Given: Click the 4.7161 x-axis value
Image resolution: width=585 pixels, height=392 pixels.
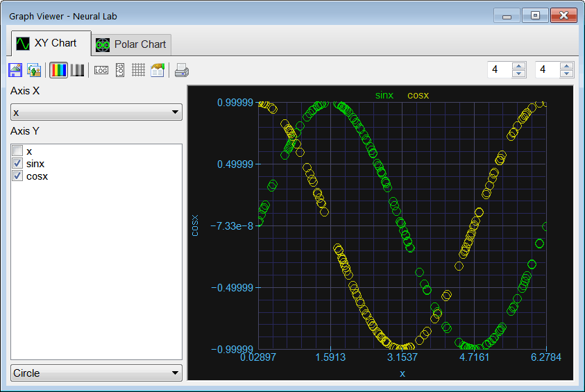Looking at the screenshot, I should [x=474, y=357].
